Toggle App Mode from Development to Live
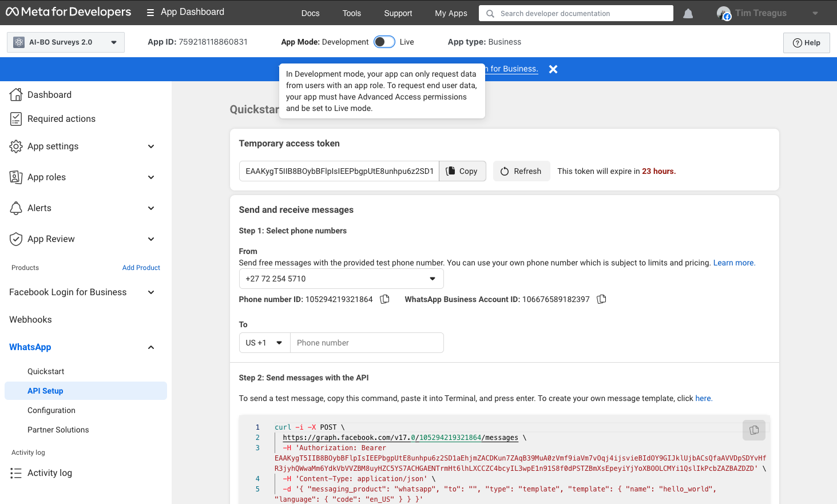This screenshot has width=837, height=504. click(384, 42)
